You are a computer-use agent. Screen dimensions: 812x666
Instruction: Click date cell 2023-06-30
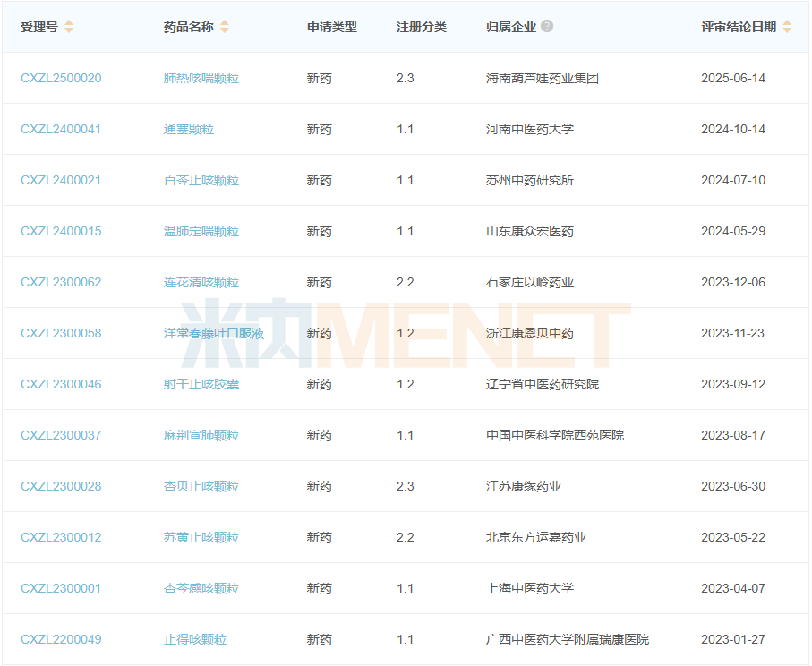click(x=733, y=486)
